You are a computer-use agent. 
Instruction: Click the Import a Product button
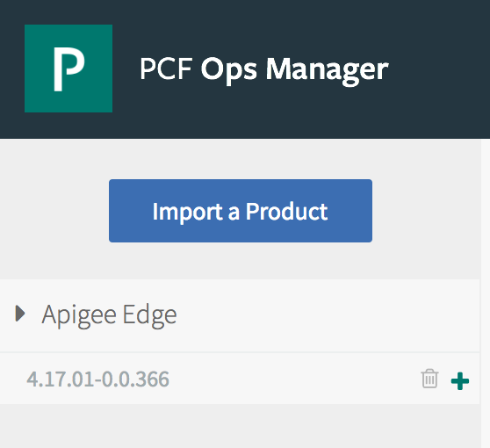pyautogui.click(x=241, y=211)
